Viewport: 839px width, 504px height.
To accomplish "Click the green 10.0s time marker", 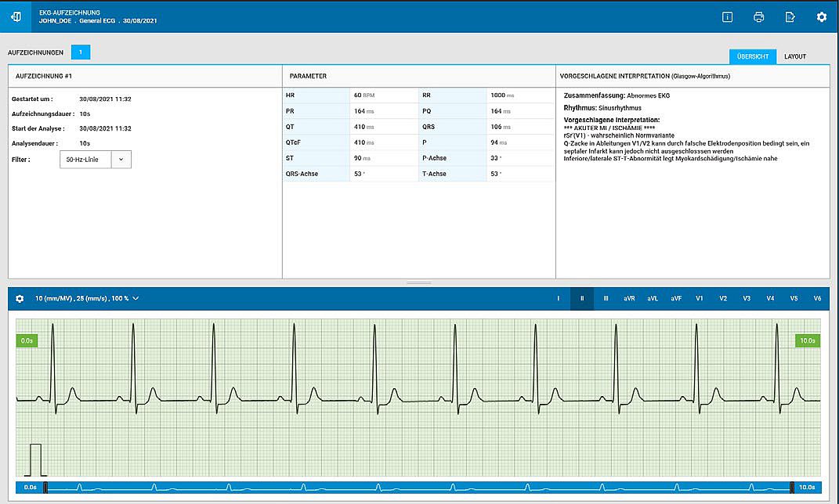I will click(x=807, y=340).
